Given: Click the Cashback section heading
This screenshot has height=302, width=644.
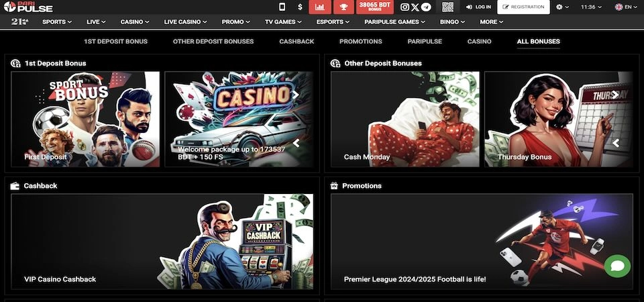Looking at the screenshot, I should [40, 186].
